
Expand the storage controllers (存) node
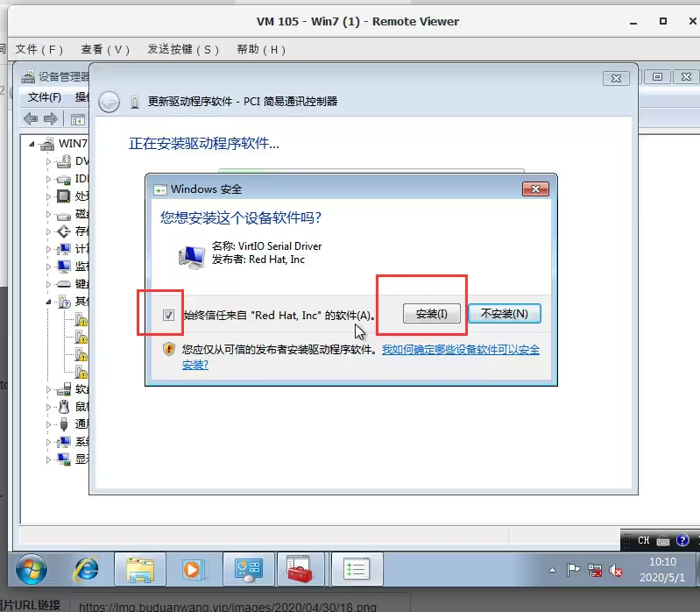[48, 231]
